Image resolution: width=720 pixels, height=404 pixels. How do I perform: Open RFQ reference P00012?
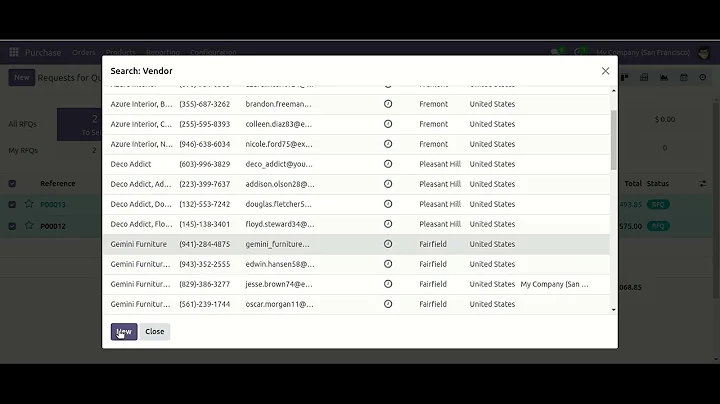pos(53,226)
